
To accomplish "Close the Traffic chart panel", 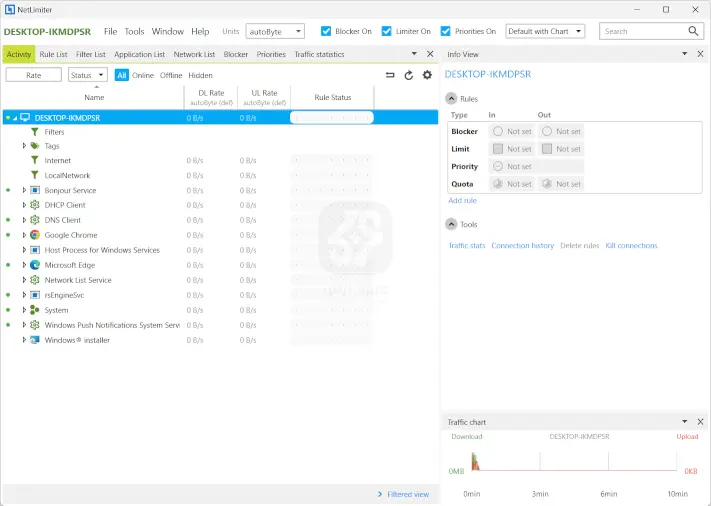I will [x=700, y=422].
